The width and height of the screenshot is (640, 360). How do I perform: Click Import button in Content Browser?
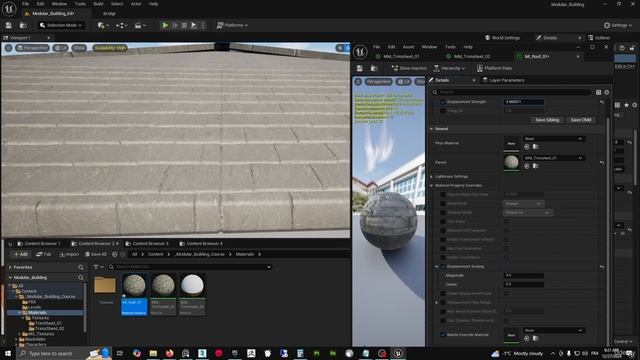(69, 254)
